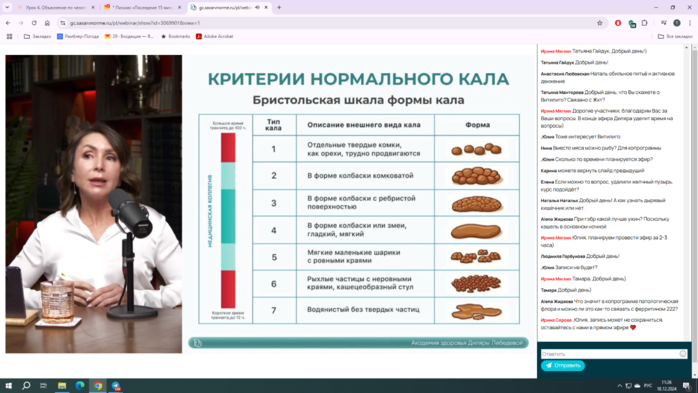Open the Extensions puzzle menu
This screenshot has width=698, height=393.
tap(645, 23)
